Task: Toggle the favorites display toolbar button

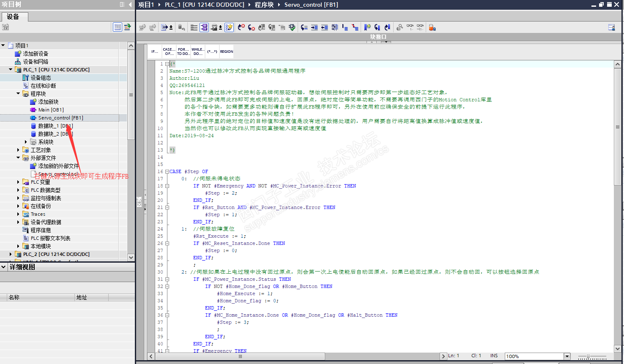Action: click(229, 27)
